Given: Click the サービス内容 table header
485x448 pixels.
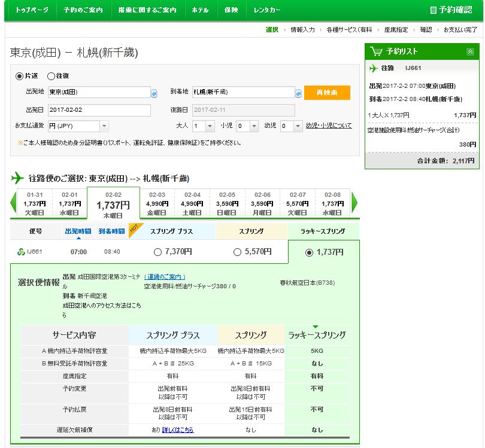Looking at the screenshot, I should click(x=74, y=335).
